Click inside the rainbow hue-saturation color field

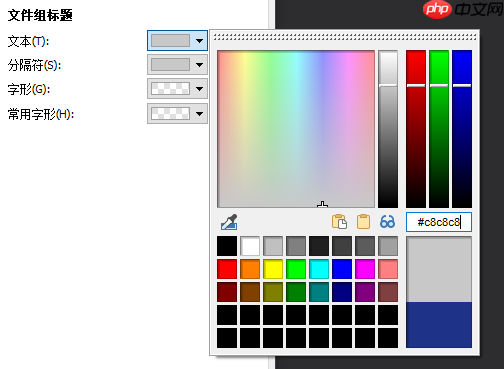tap(296, 129)
